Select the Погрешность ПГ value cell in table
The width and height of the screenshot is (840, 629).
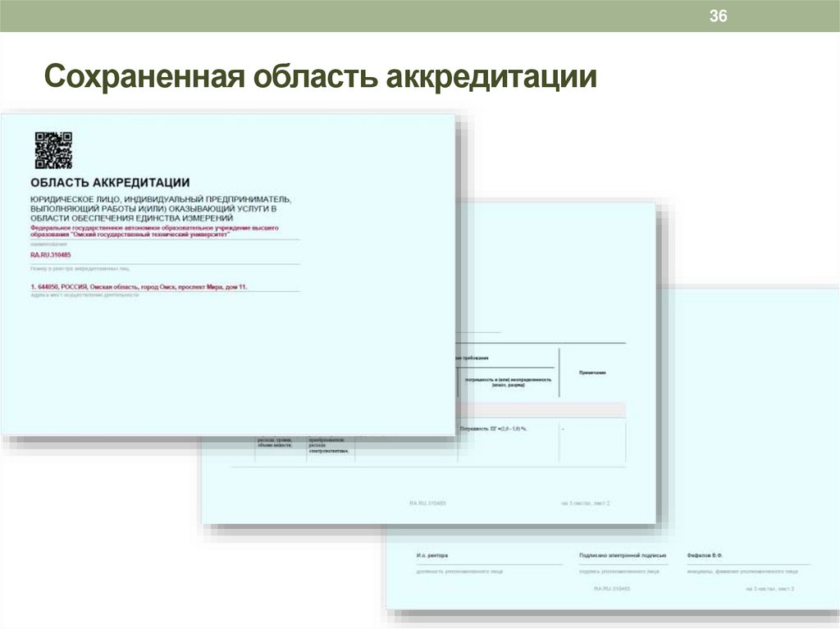(x=494, y=429)
